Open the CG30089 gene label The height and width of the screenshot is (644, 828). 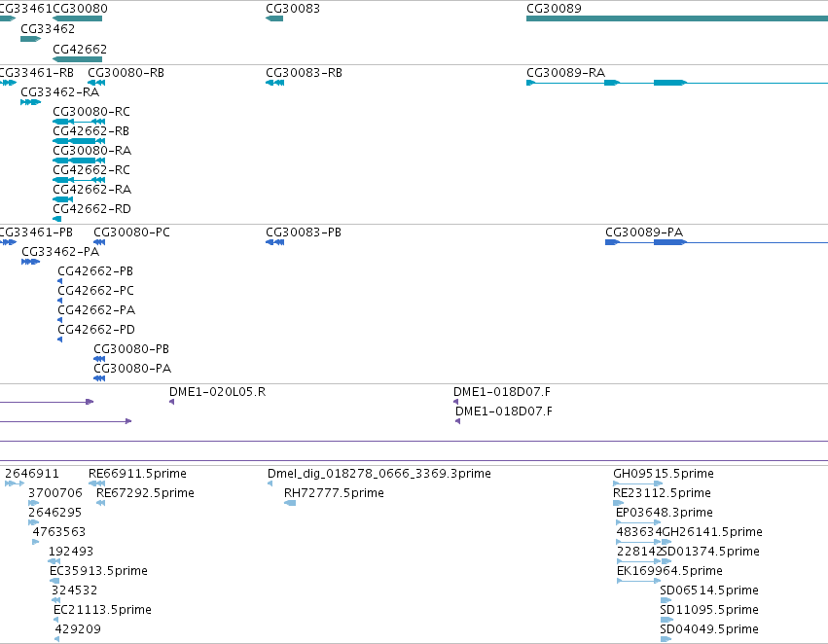(x=554, y=9)
